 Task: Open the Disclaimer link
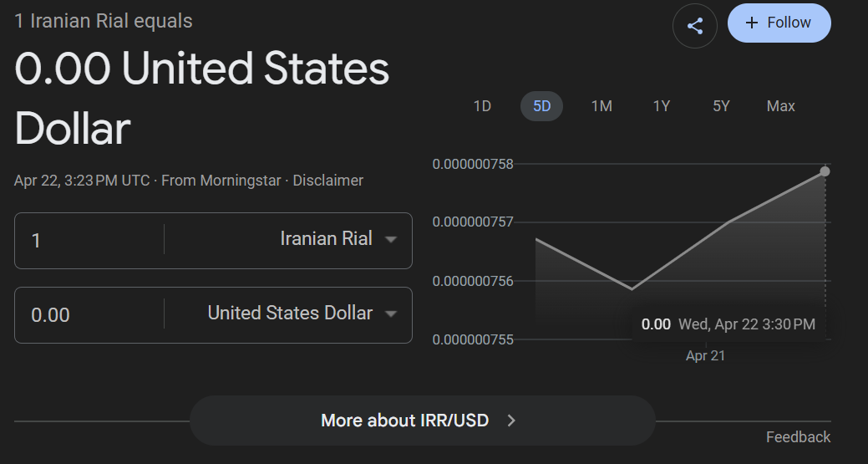[327, 181]
